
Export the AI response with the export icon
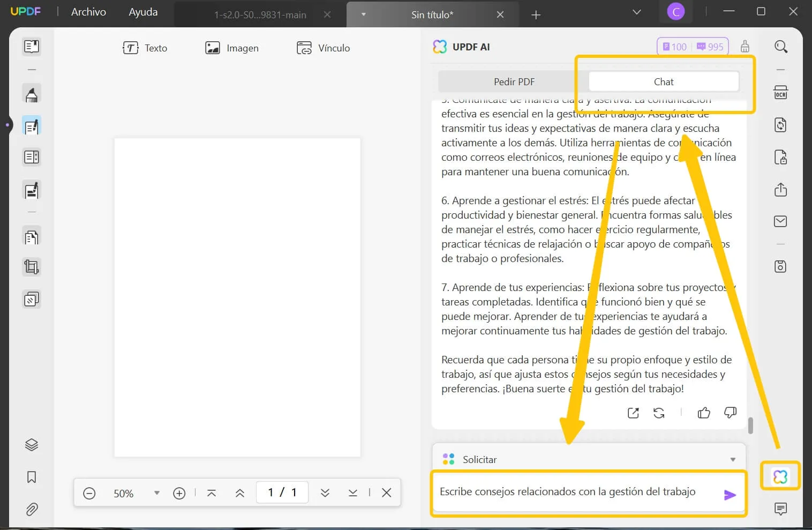(633, 413)
